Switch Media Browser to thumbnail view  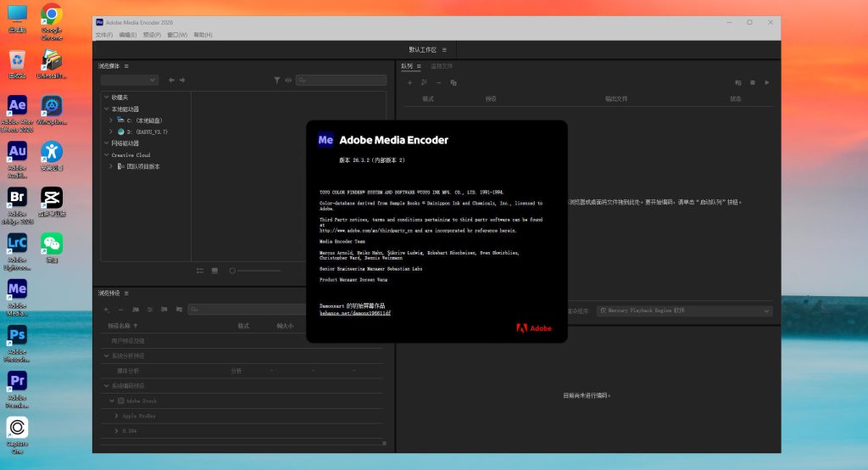tap(214, 271)
